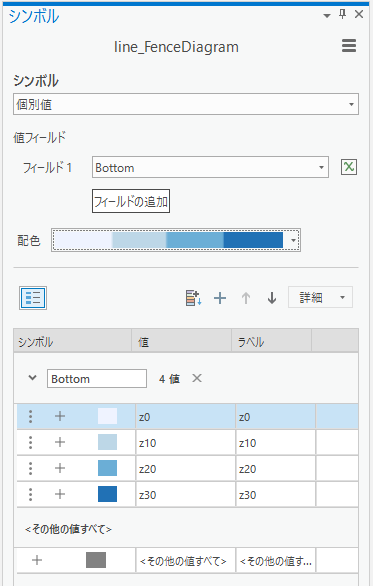373x586 pixels.
Task: Click the Bottom group heading text field
Action: point(97,379)
